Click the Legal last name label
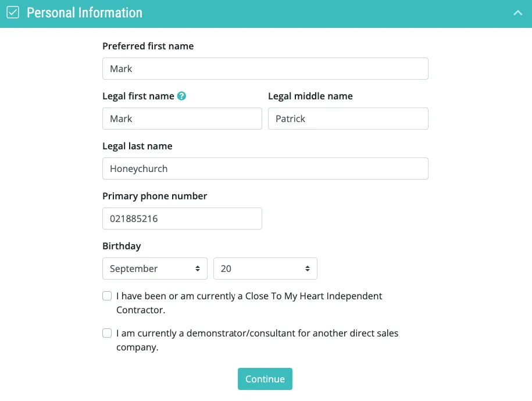 tap(137, 146)
